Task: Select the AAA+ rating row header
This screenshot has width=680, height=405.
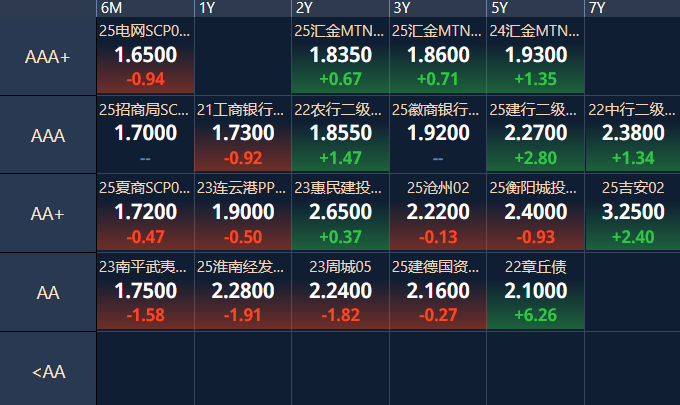Action: point(48,57)
